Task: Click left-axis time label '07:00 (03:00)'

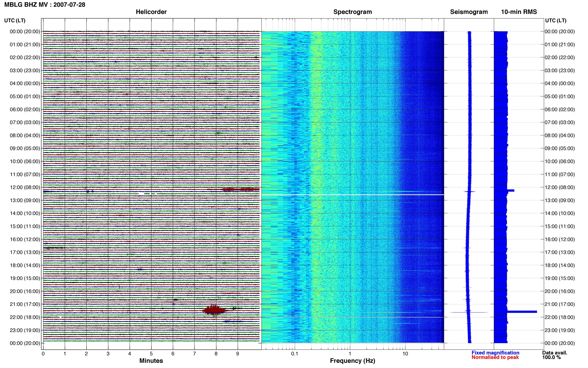Action: click(25, 122)
